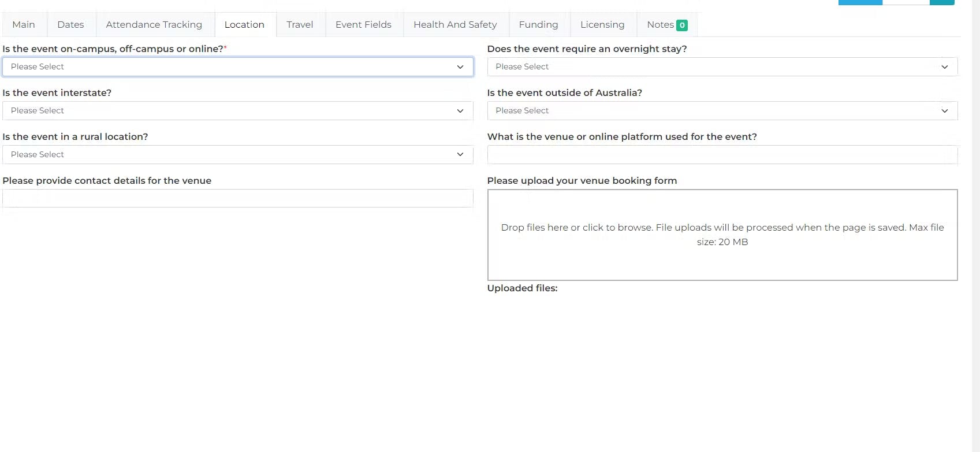Click venue or online platform input field

tap(722, 154)
